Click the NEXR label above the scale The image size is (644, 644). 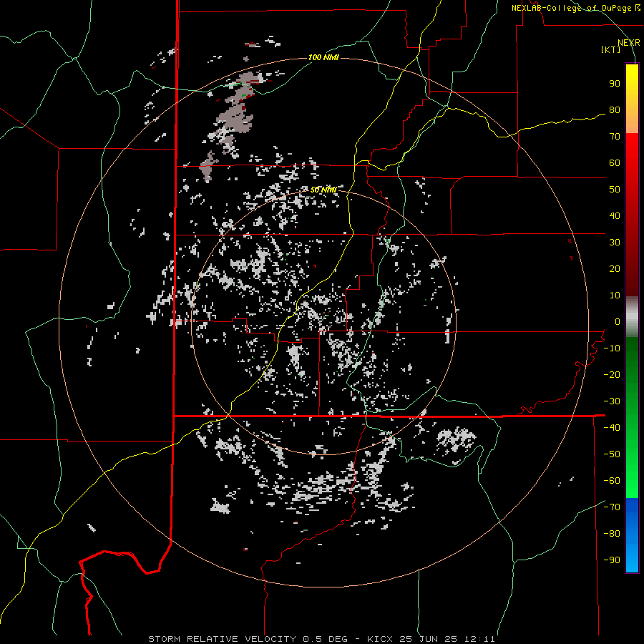coord(629,43)
